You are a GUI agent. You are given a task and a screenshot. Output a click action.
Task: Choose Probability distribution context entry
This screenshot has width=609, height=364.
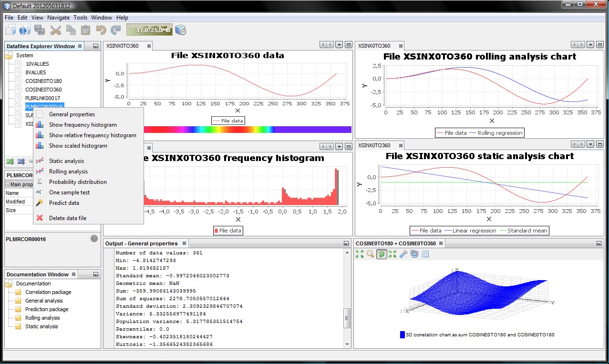coord(88,182)
